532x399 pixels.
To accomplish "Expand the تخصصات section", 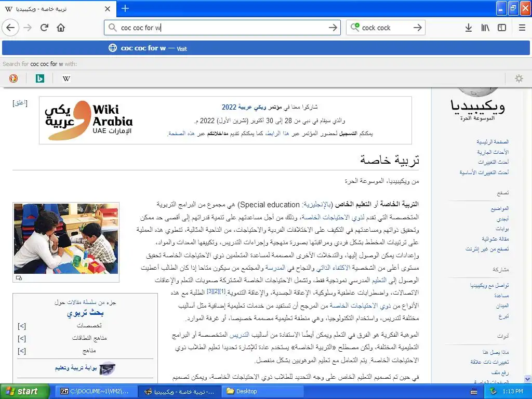I will (x=22, y=326).
